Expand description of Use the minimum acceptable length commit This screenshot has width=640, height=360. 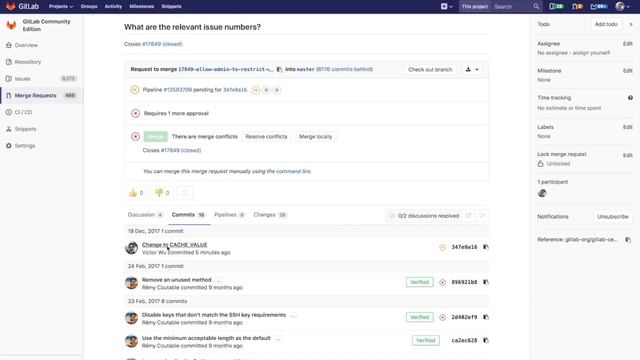pos(278,338)
